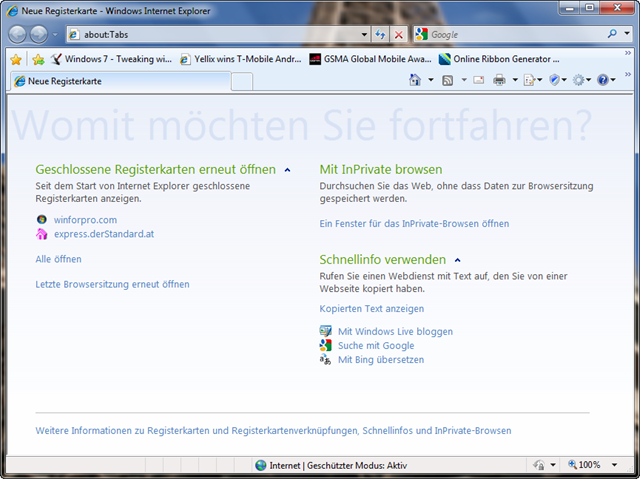Click the Google search input field

515,34
